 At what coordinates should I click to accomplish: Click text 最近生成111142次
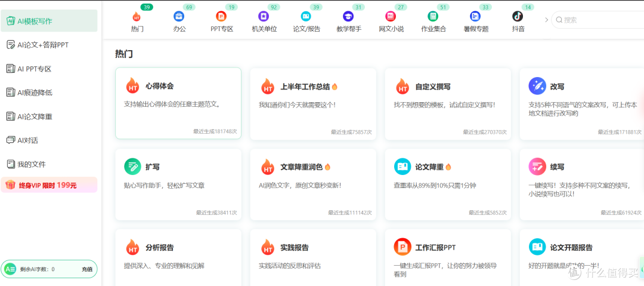(x=350, y=213)
